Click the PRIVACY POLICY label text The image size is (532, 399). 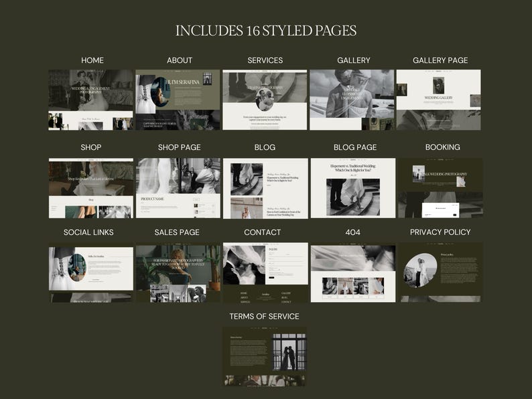[440, 232]
